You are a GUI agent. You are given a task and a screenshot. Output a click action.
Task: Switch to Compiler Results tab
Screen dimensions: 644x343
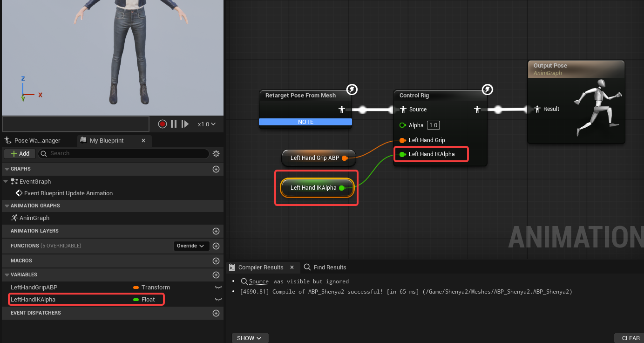pyautogui.click(x=260, y=267)
